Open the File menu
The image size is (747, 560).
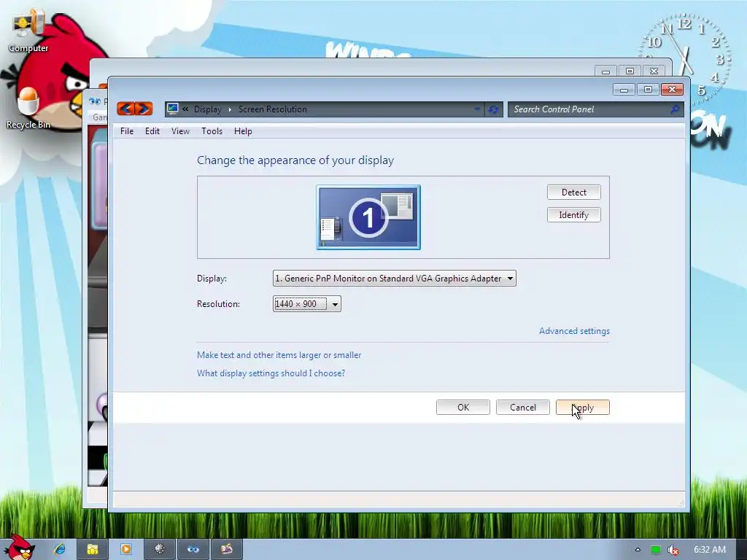pyautogui.click(x=127, y=131)
